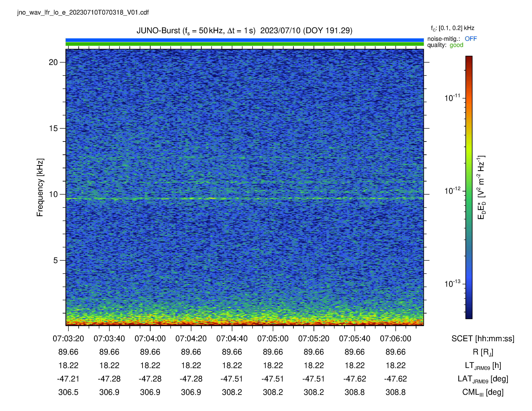
Task: Click the 10 kHz frequency axis label
Action: (53, 194)
